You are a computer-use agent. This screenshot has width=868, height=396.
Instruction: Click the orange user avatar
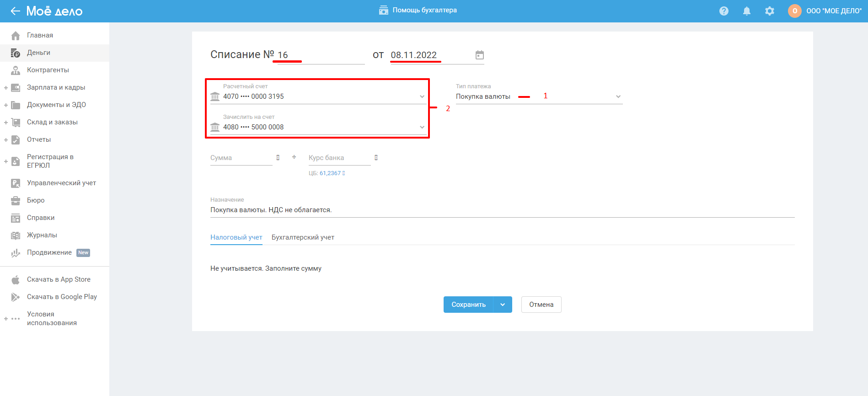(795, 11)
